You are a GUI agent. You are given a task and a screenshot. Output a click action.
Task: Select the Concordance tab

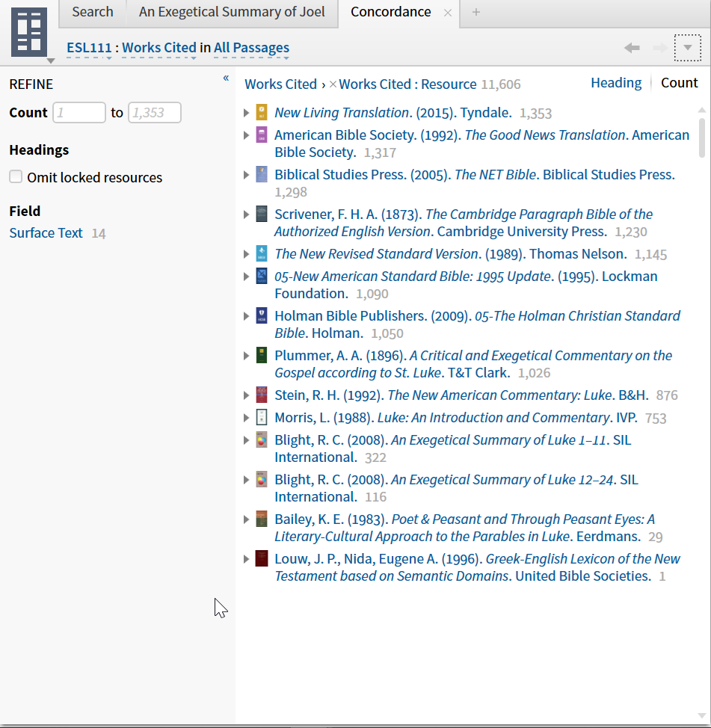pos(390,12)
